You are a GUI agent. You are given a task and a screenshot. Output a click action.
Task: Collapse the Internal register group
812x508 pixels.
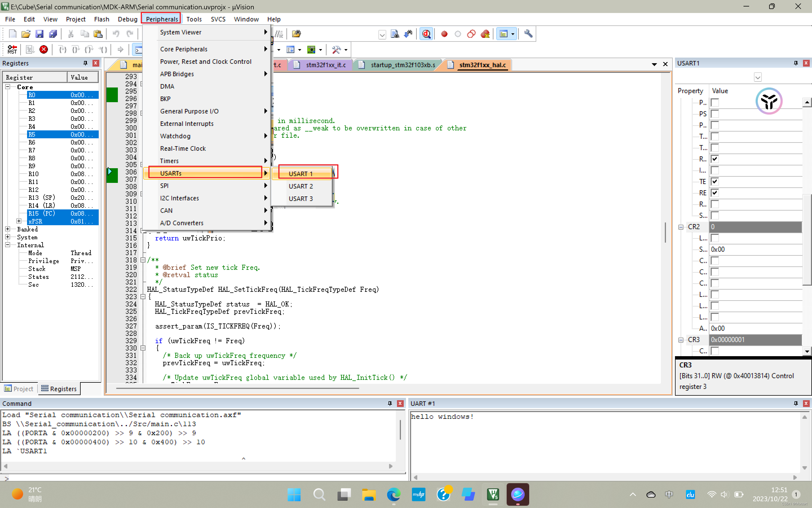coord(7,245)
